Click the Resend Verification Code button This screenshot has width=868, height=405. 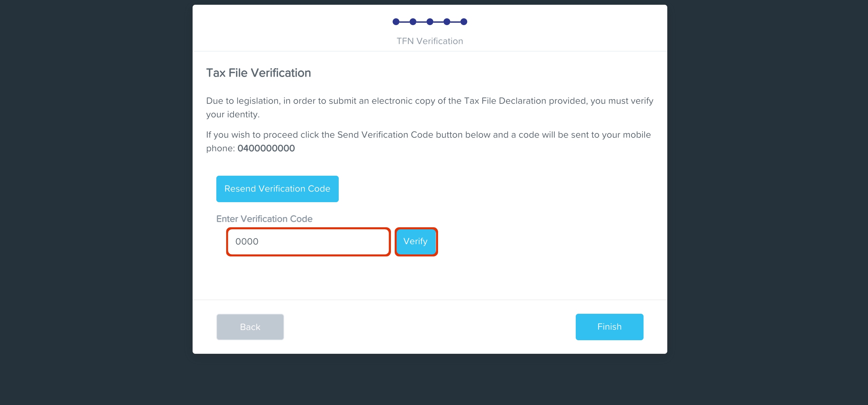tap(277, 189)
